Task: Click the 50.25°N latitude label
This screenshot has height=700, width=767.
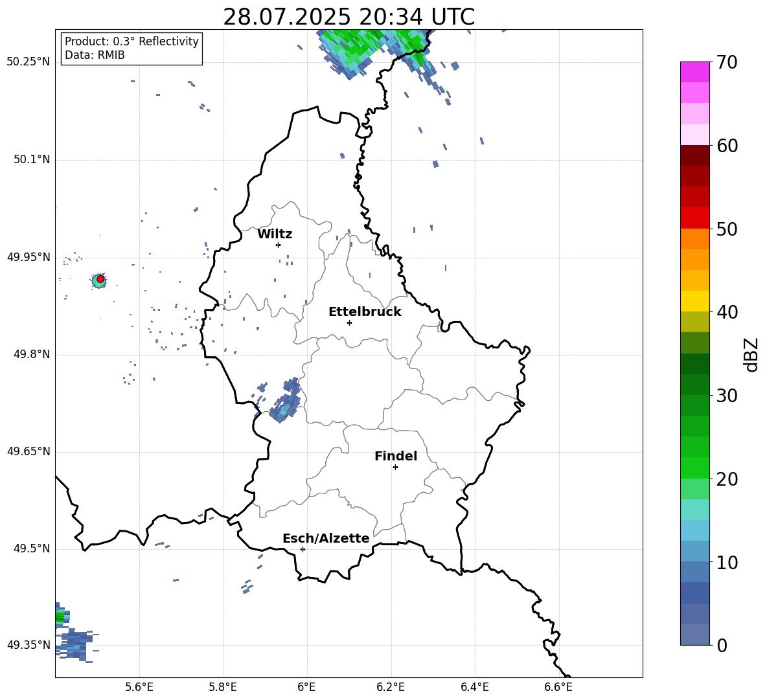Action: [29, 62]
